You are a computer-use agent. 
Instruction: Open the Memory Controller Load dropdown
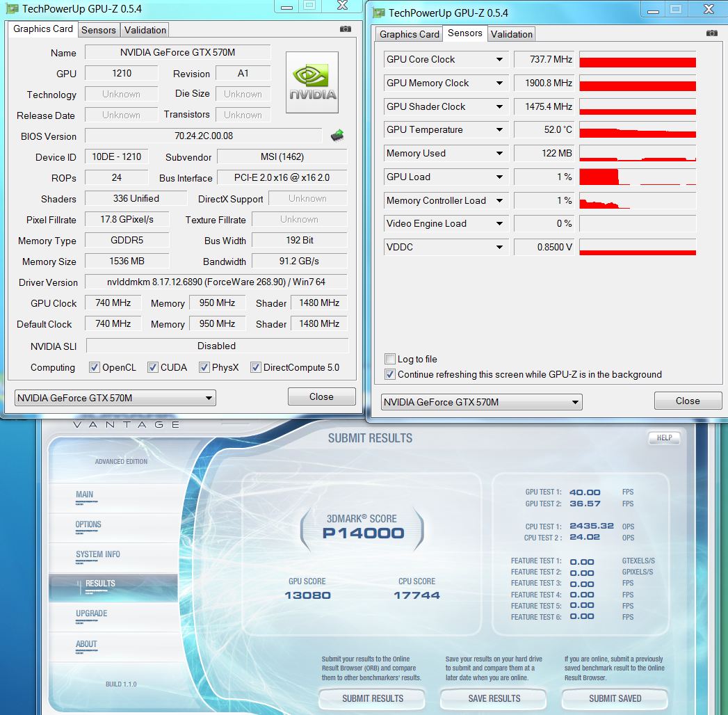499,200
